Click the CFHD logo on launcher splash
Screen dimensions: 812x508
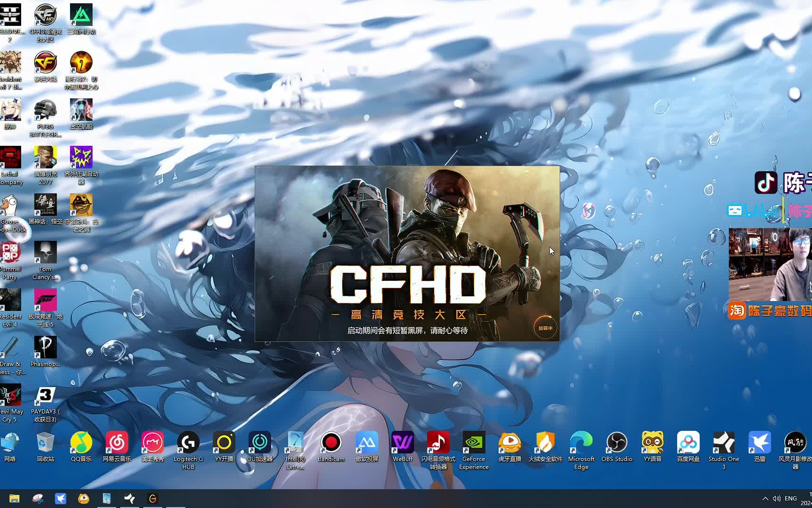click(x=408, y=285)
